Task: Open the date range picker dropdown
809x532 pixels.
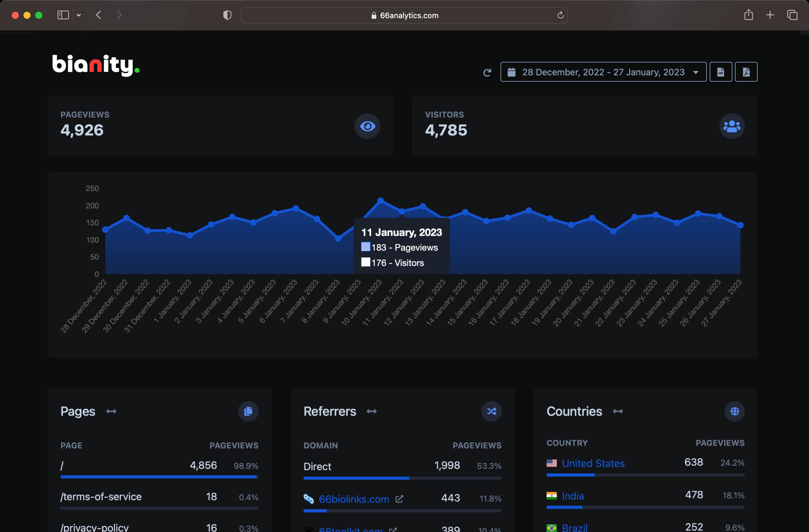Action: (x=603, y=72)
